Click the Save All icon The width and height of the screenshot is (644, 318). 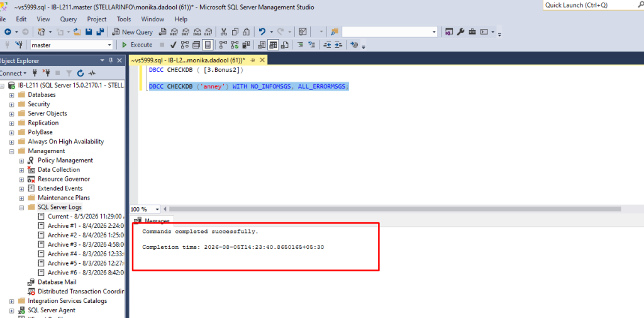tap(100, 32)
